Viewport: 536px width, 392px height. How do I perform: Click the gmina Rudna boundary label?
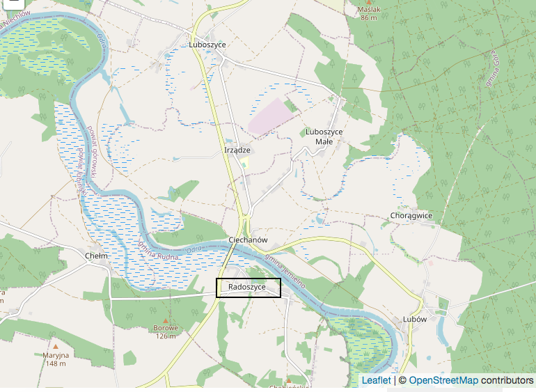point(158,251)
